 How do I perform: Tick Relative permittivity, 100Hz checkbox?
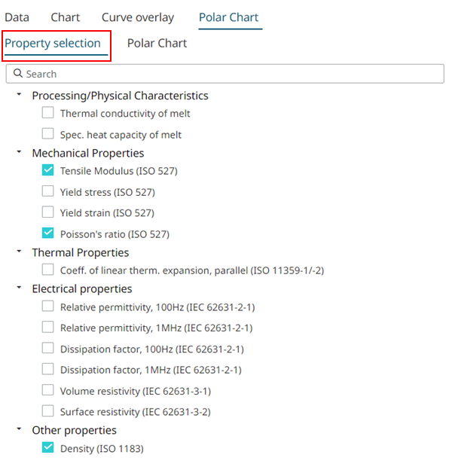point(48,307)
